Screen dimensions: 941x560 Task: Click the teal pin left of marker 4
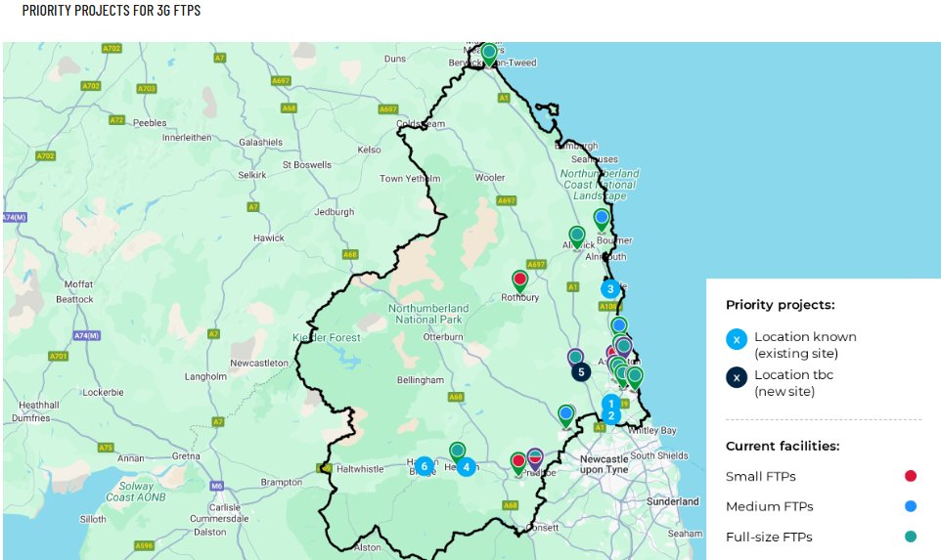(458, 452)
